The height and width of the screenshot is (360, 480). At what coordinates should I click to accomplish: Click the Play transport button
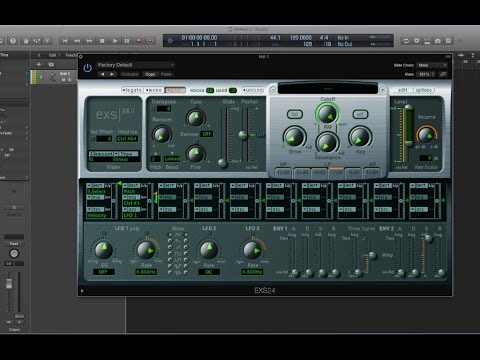(115, 41)
